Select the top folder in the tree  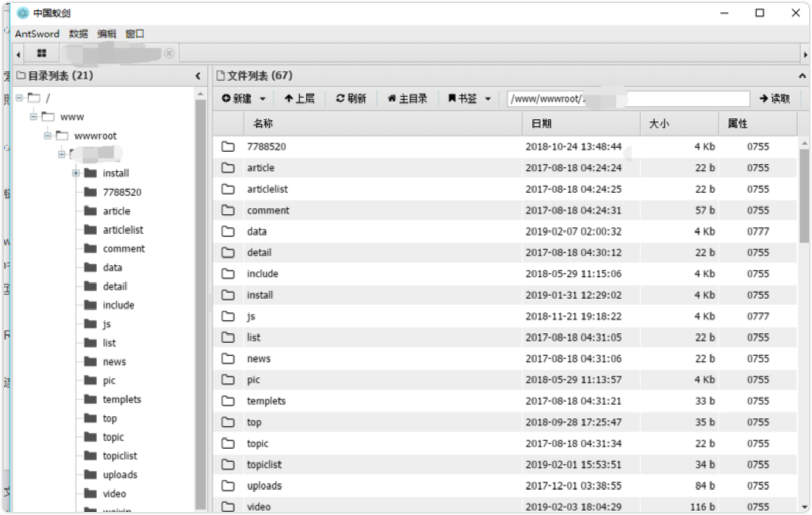pos(110,419)
